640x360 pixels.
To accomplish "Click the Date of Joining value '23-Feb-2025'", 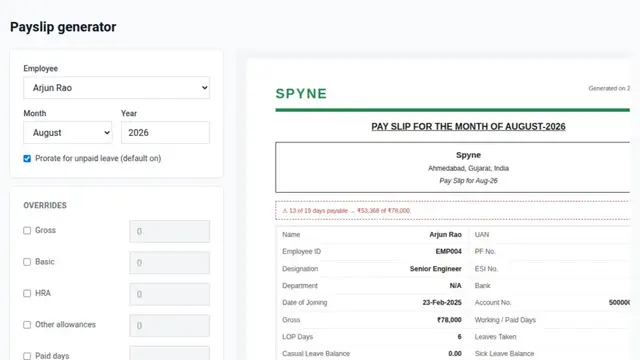I will click(442, 302).
